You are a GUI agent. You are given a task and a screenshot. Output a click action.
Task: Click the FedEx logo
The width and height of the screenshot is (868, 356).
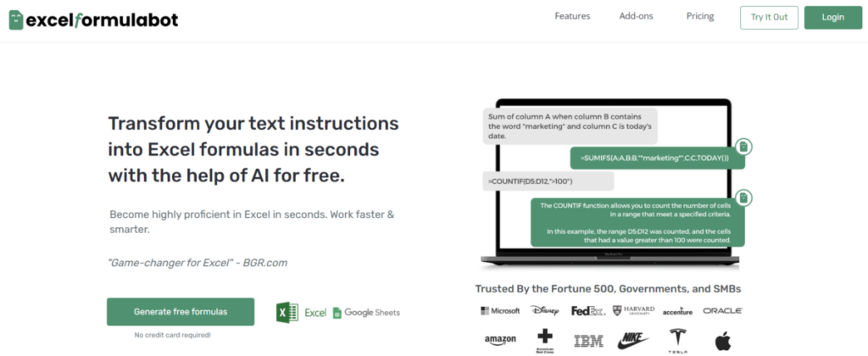[588, 311]
